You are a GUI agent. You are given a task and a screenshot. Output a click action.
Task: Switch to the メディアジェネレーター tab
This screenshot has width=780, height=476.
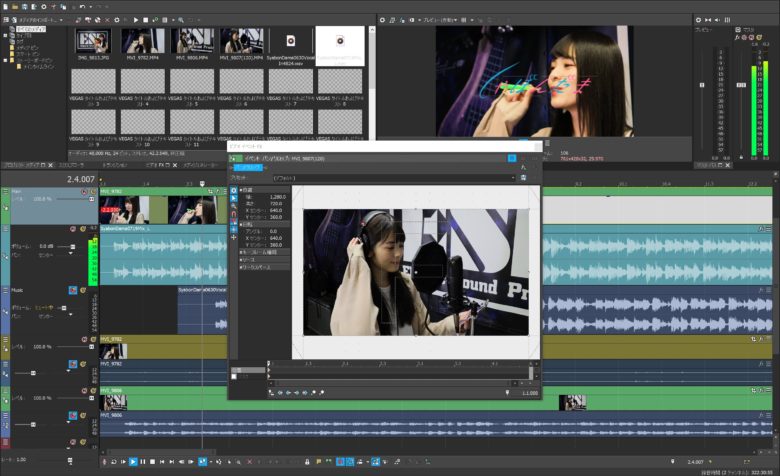(x=200, y=165)
